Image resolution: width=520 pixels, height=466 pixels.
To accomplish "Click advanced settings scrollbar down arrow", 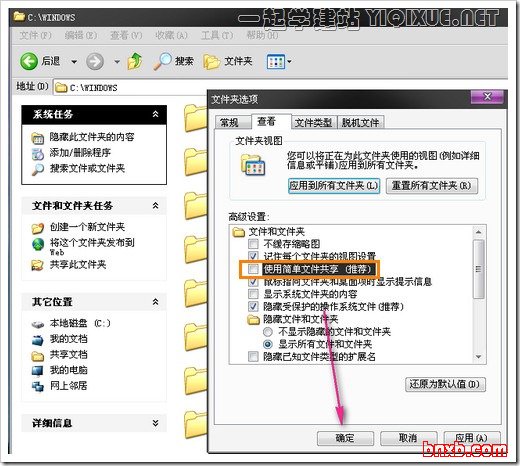I will pos(479,357).
